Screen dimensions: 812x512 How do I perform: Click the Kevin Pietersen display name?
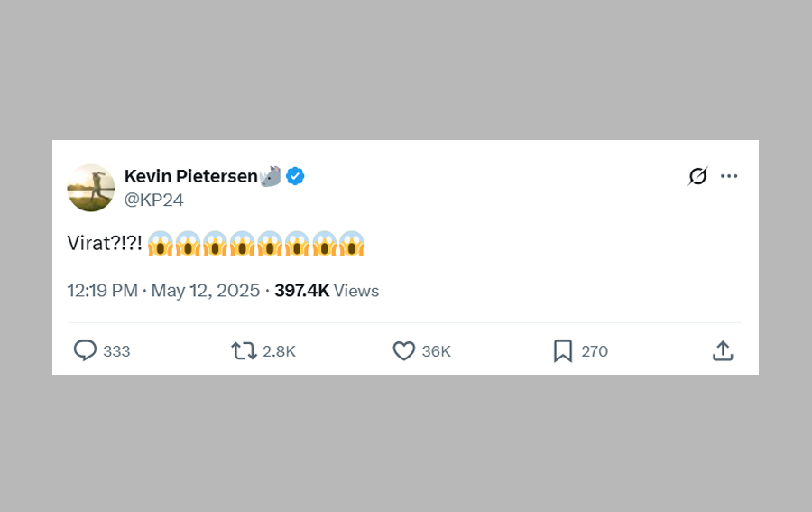pyautogui.click(x=190, y=176)
